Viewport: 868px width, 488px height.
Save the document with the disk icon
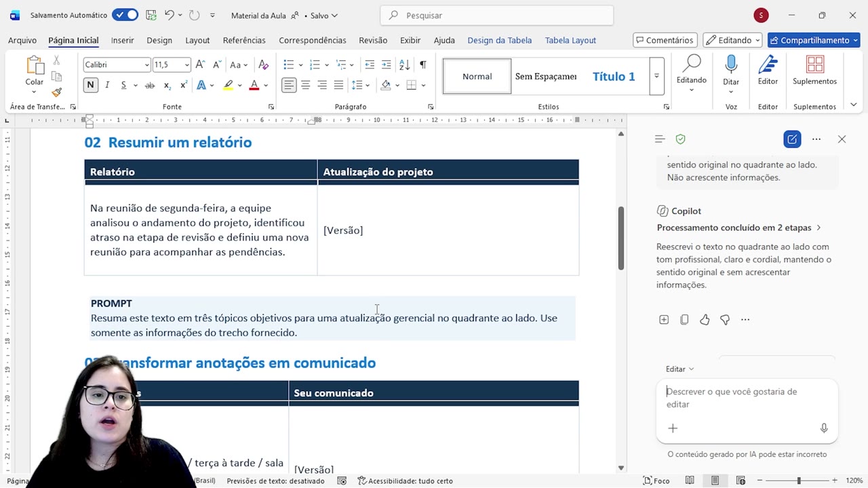[x=151, y=15]
